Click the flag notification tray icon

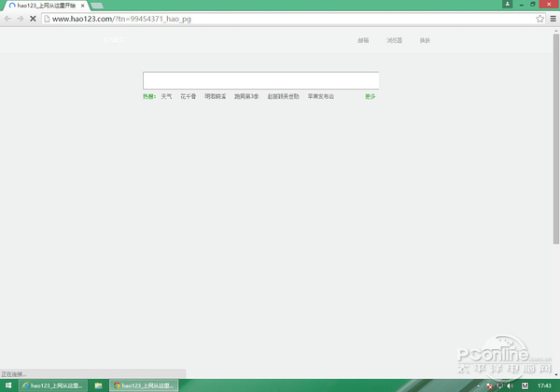[489, 385]
